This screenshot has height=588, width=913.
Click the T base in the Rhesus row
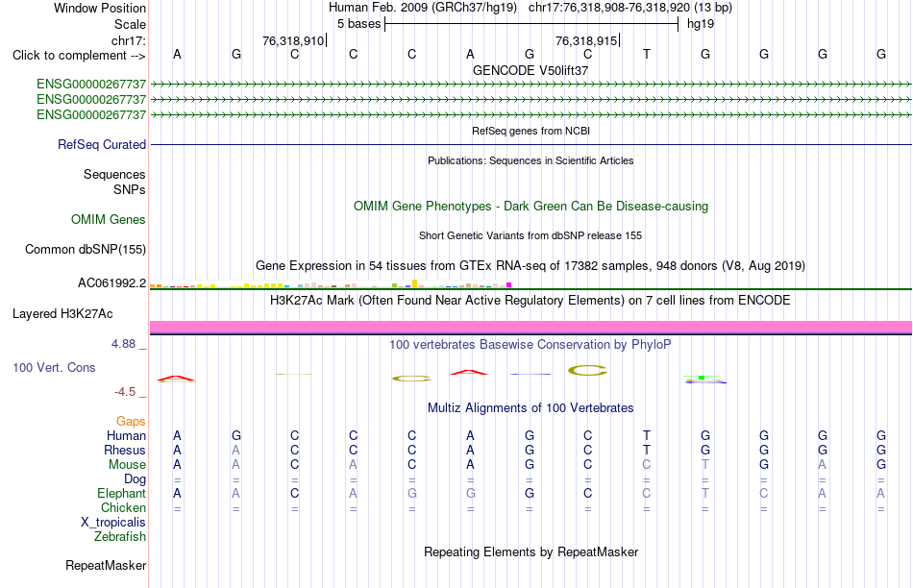[647, 450]
